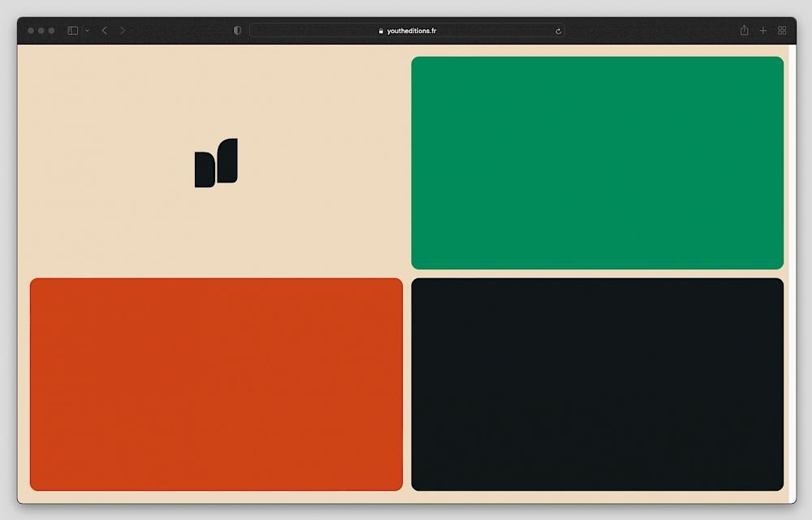Open the black rounded panel
The height and width of the screenshot is (520, 812).
597,385
